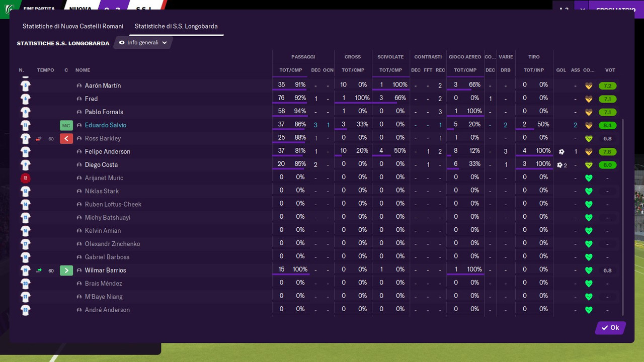This screenshot has width=644, height=362.
Task: Sort by the FFT column header
Action: click(428, 70)
